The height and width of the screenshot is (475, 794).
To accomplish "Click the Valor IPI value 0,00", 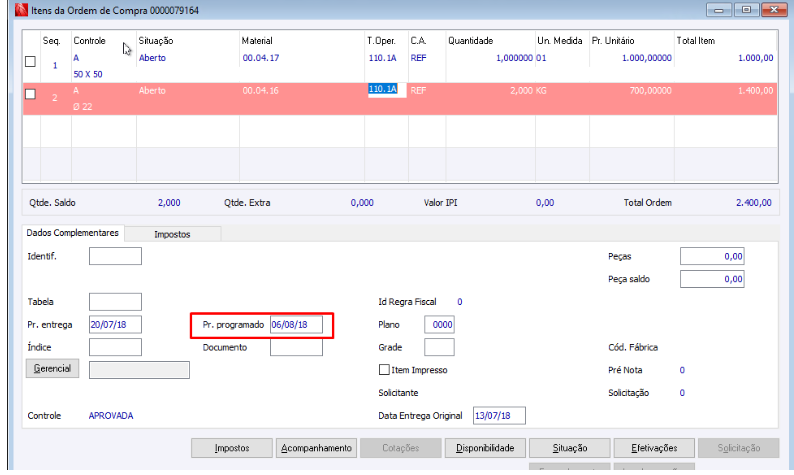I will pyautogui.click(x=545, y=203).
